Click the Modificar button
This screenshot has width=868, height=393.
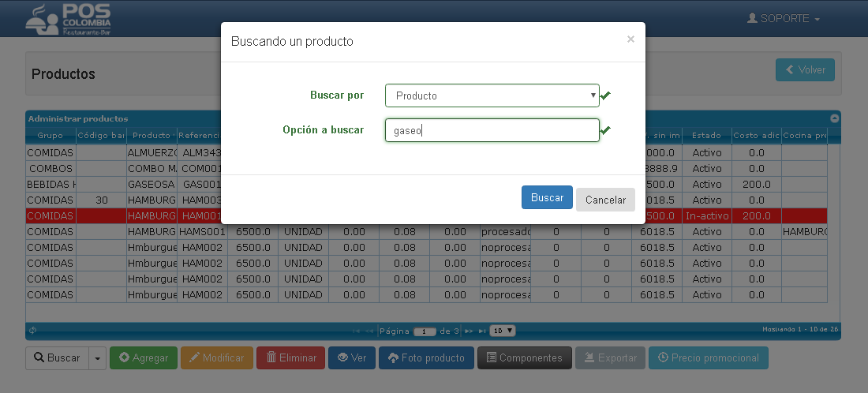coord(216,358)
